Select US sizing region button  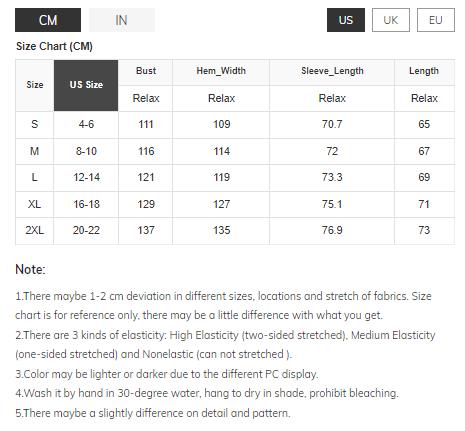point(346,20)
